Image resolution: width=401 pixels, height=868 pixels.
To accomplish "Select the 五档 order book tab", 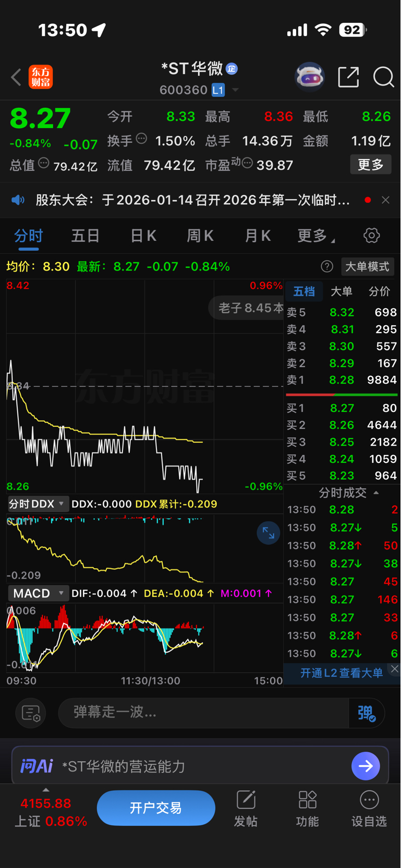I will 304,291.
